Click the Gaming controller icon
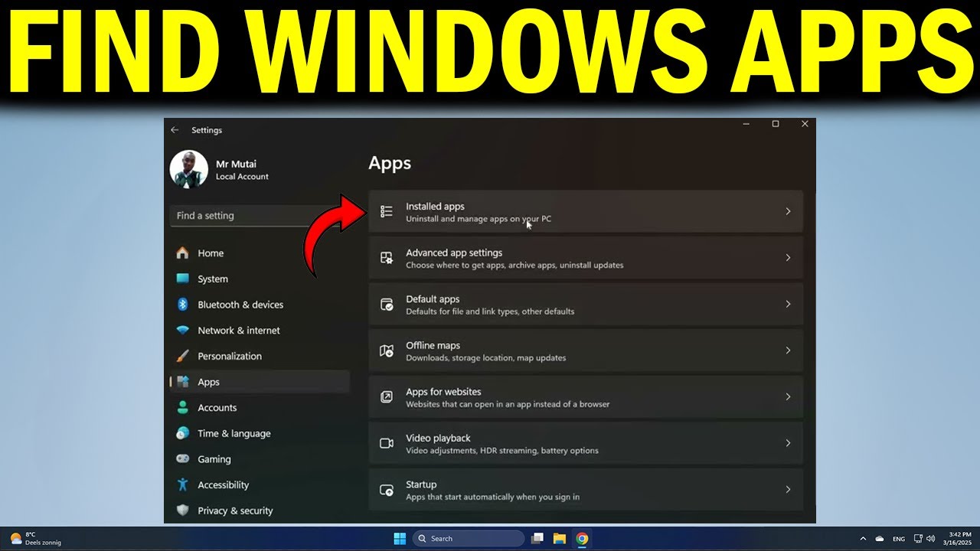980x551 pixels. [182, 459]
